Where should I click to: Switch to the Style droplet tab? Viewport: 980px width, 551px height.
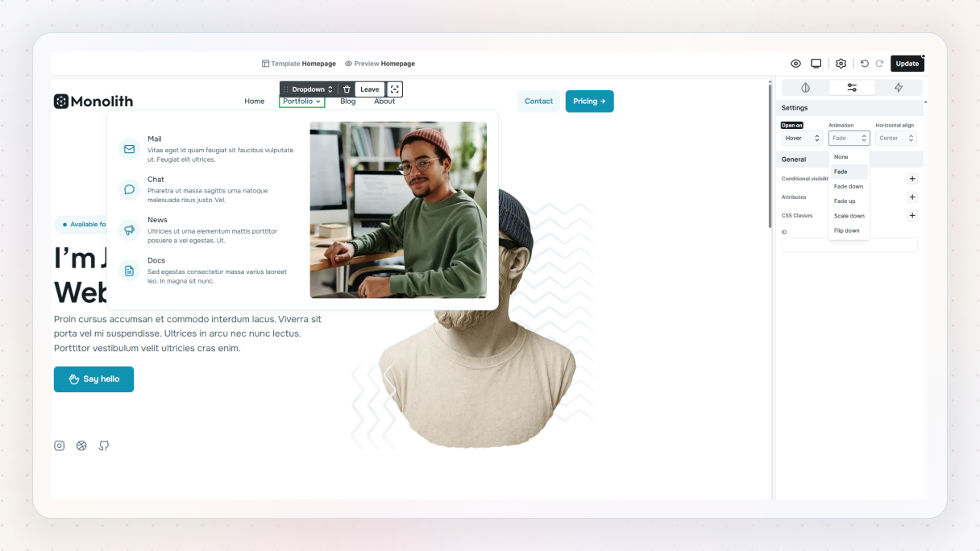(805, 88)
